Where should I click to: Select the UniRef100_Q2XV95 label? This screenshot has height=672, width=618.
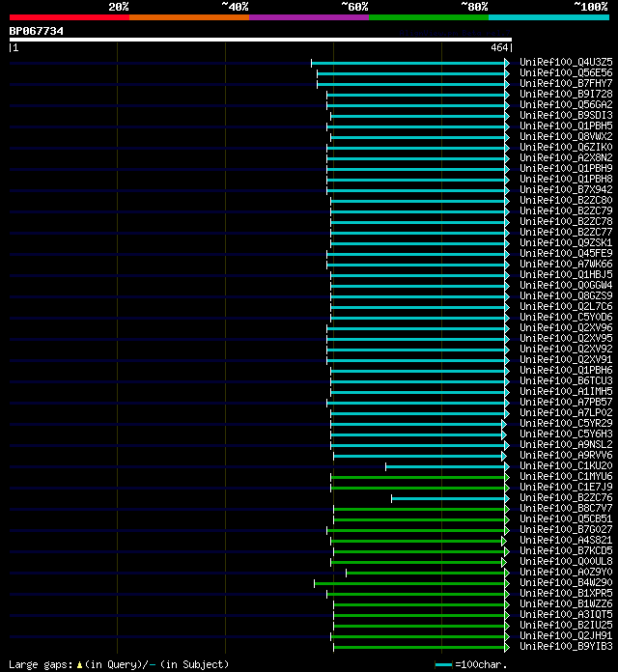(566, 338)
